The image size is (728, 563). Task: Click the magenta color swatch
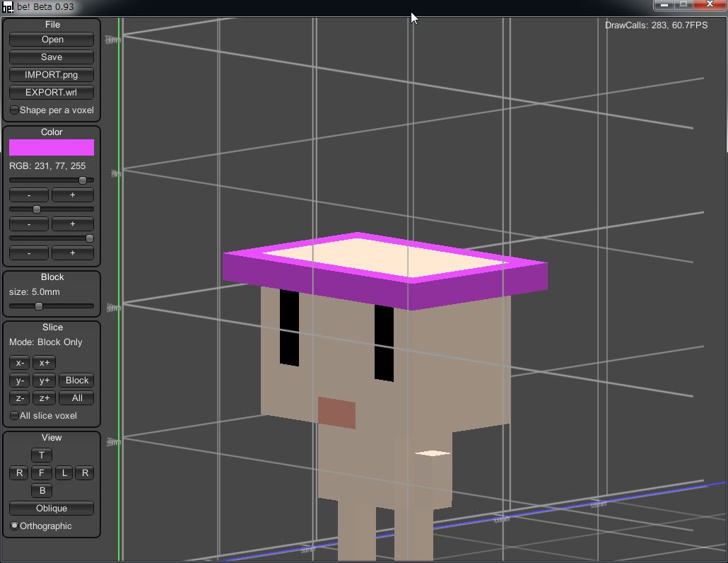(x=52, y=147)
